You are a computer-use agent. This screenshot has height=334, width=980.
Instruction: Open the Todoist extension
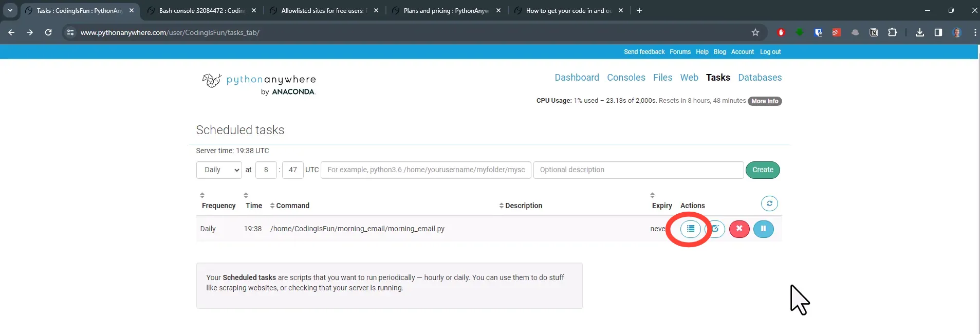pyautogui.click(x=837, y=32)
